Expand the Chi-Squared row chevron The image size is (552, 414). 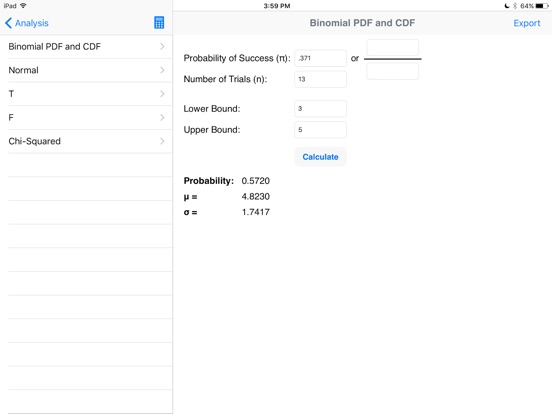(162, 141)
